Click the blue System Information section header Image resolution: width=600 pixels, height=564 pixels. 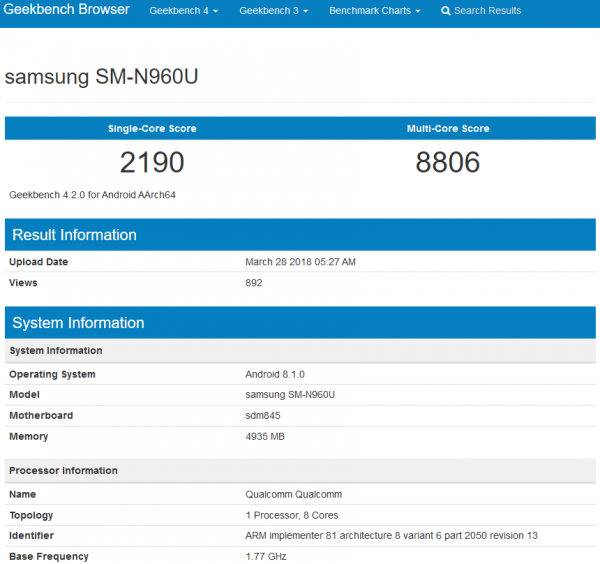click(300, 323)
